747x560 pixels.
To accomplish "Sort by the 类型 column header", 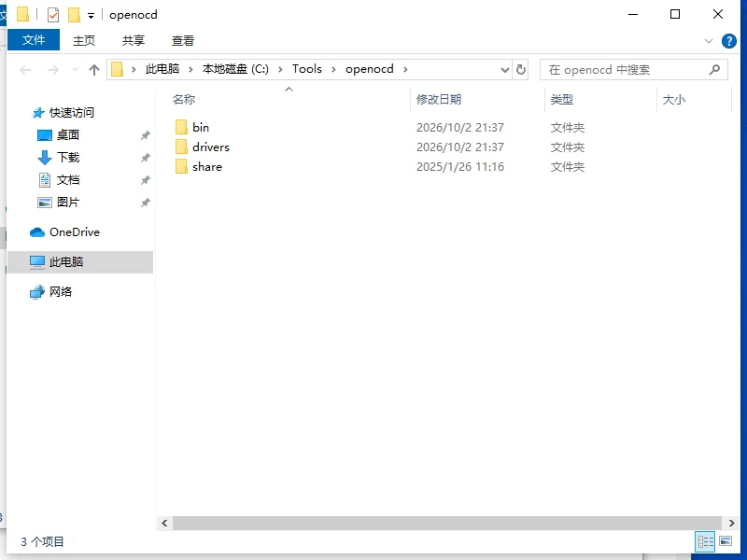I will coord(562,100).
